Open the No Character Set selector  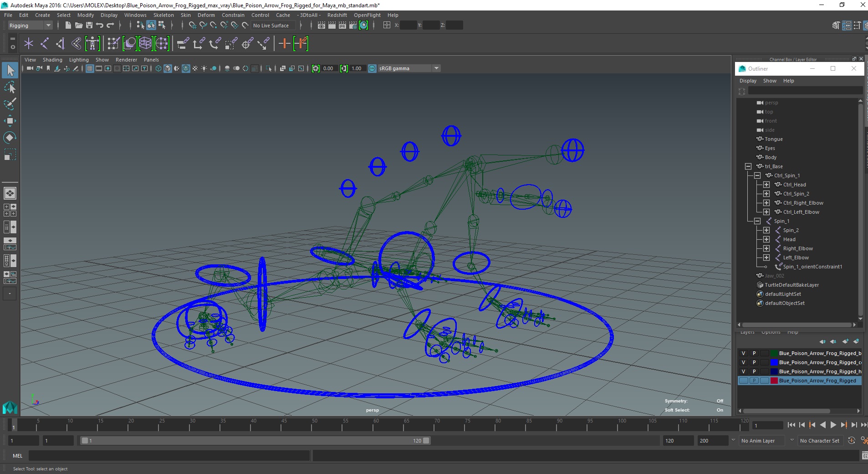(820, 441)
